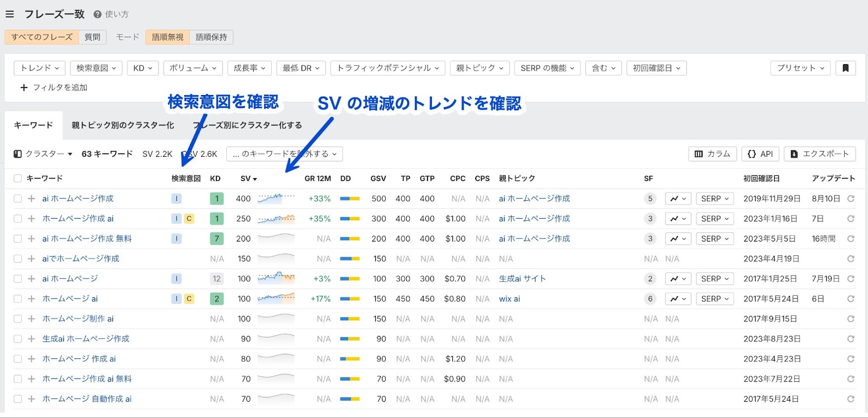This screenshot has width=868, height=418.
Task: Open the トラフィックポテンシャル filter dropdown
Action: (x=387, y=68)
